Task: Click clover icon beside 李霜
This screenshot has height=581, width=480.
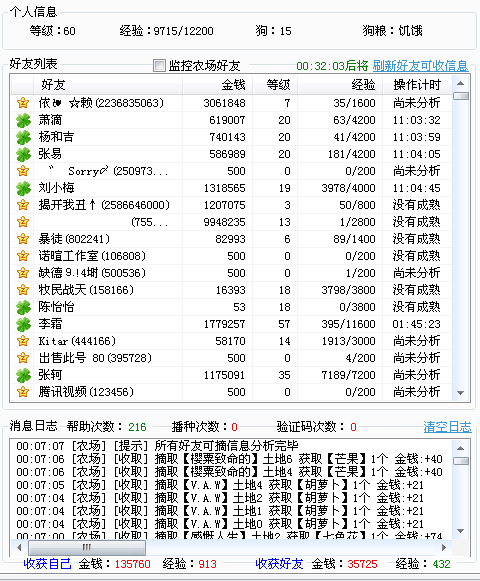Action: click(x=23, y=324)
